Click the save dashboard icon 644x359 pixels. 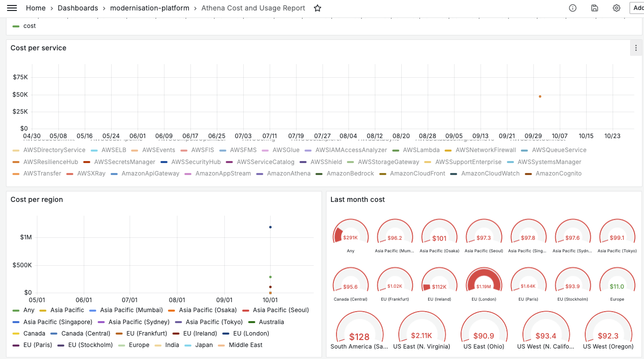(x=595, y=8)
